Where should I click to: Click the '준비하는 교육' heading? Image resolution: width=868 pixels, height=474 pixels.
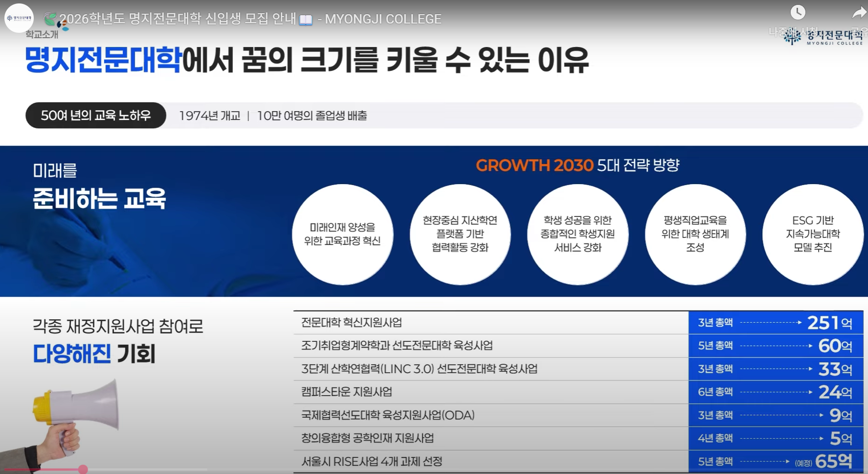[99, 198]
